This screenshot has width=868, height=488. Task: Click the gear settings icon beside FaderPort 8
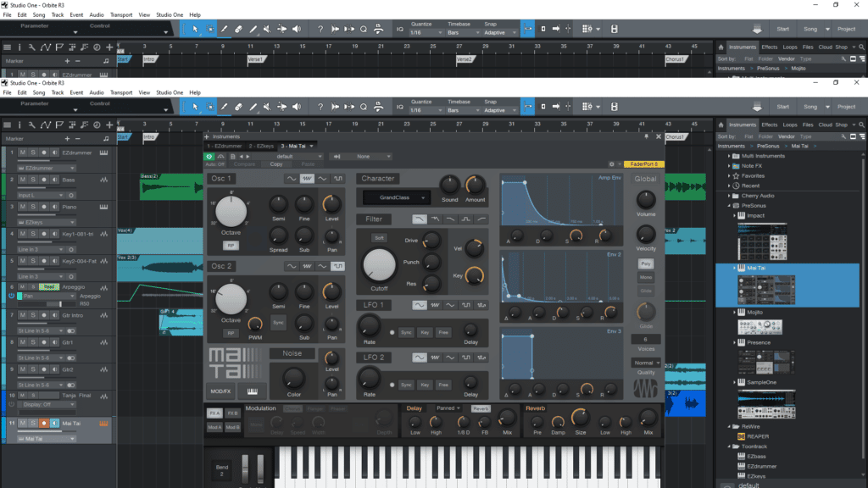click(x=612, y=164)
